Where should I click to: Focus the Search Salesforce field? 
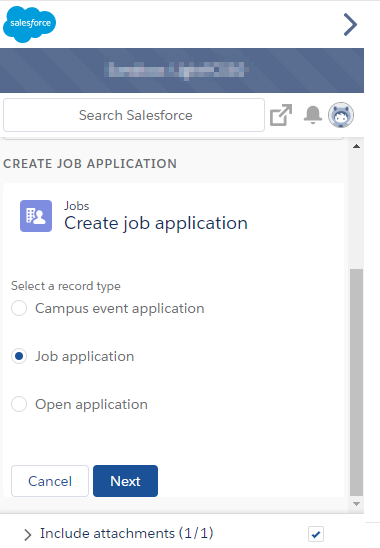(x=134, y=115)
